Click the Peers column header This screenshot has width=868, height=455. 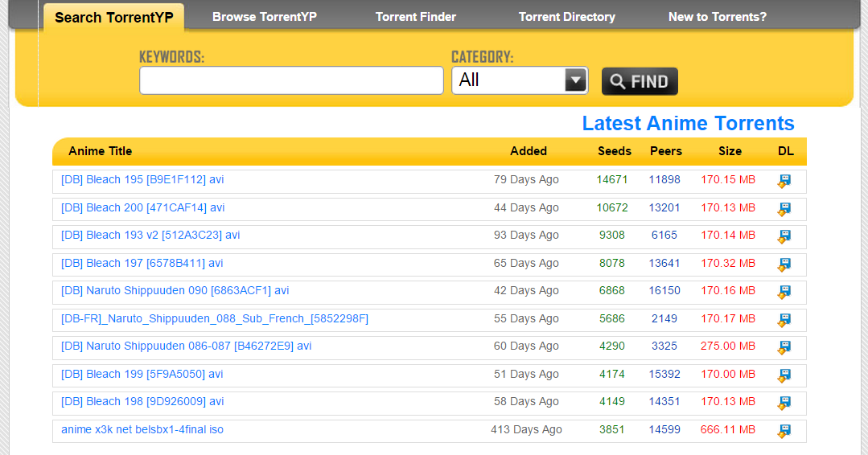click(666, 151)
